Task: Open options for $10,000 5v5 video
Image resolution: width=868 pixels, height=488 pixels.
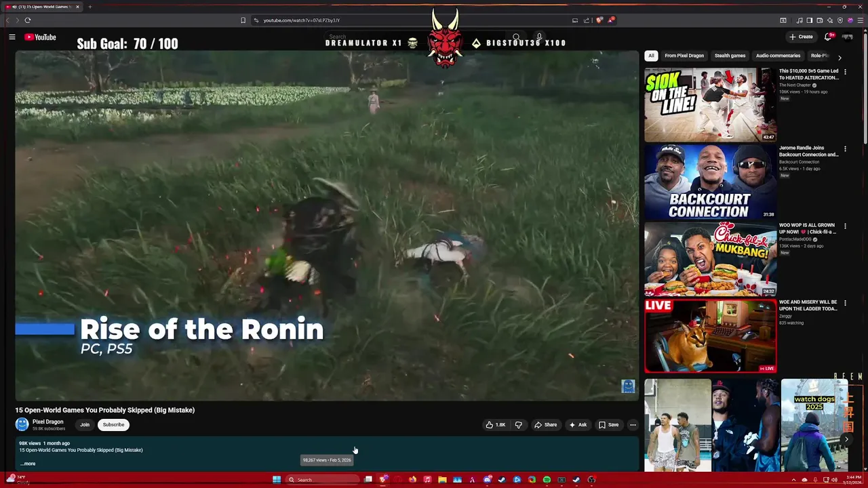Action: 845,71
